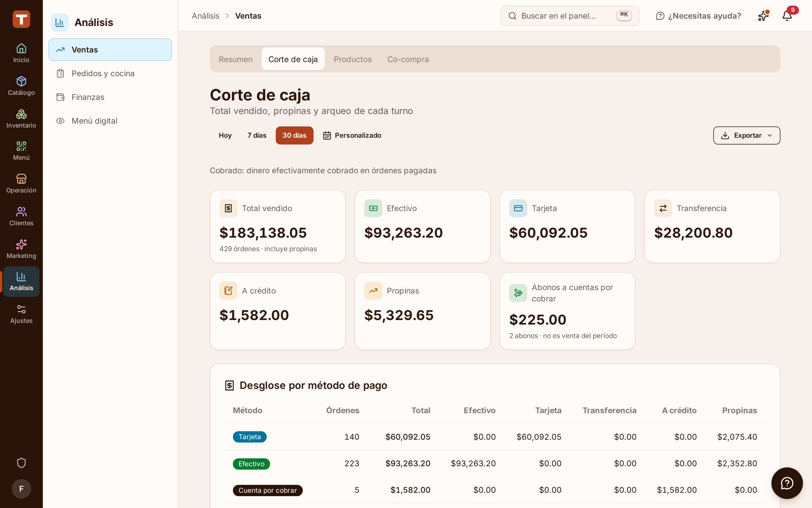Click the Total vendido card

tap(277, 226)
